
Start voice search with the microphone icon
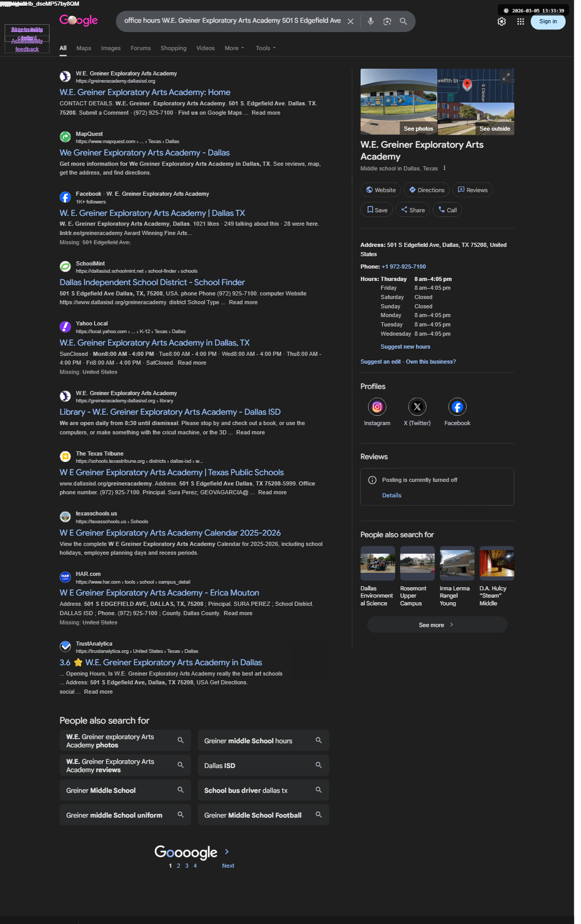click(371, 21)
